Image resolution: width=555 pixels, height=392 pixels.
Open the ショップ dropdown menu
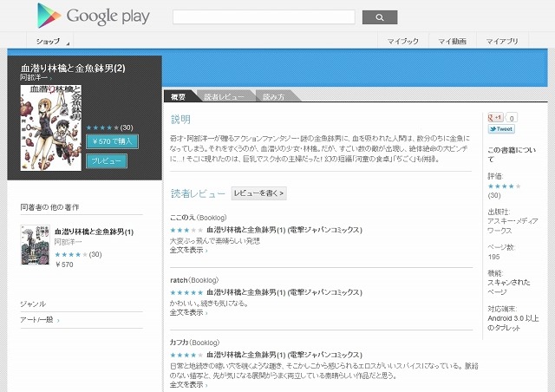tap(50, 41)
